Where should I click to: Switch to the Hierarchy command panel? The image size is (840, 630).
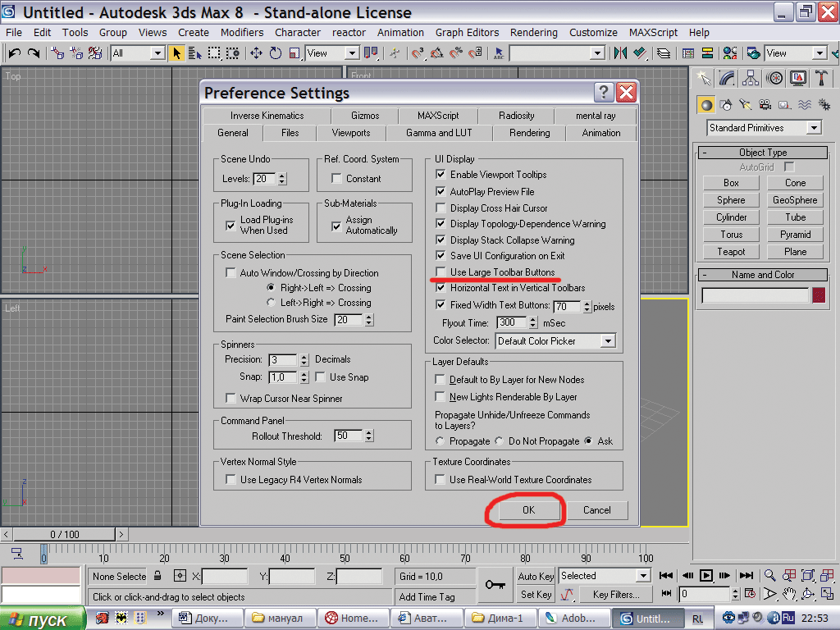pyautogui.click(x=751, y=79)
